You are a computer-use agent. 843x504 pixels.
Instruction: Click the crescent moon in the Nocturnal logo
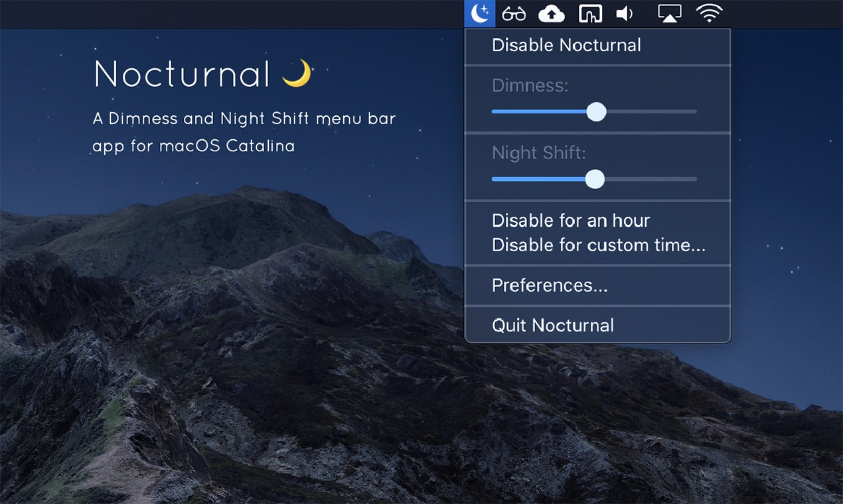[x=298, y=73]
